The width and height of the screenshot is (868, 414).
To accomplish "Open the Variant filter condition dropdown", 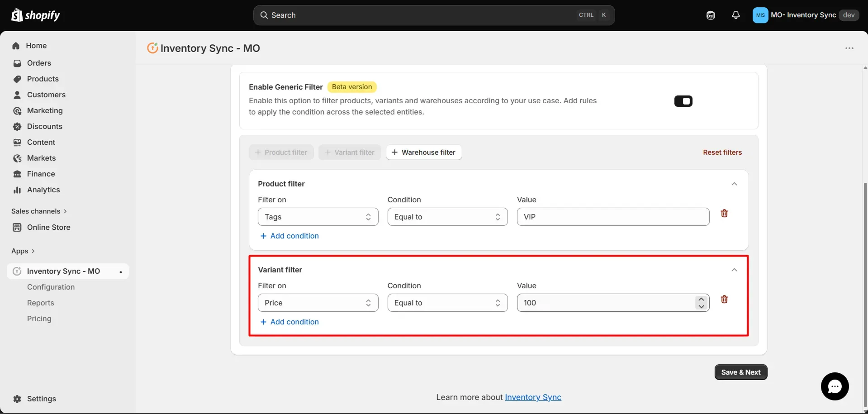I will tap(447, 303).
